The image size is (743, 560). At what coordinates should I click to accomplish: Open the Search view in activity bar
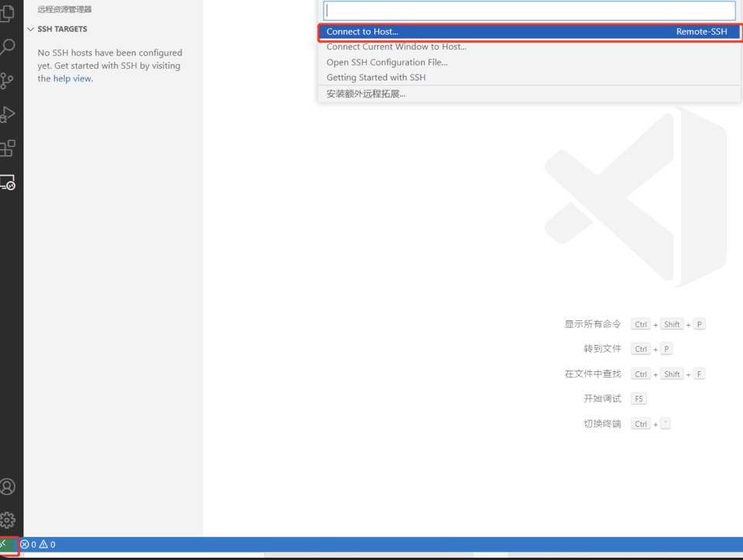[8, 47]
